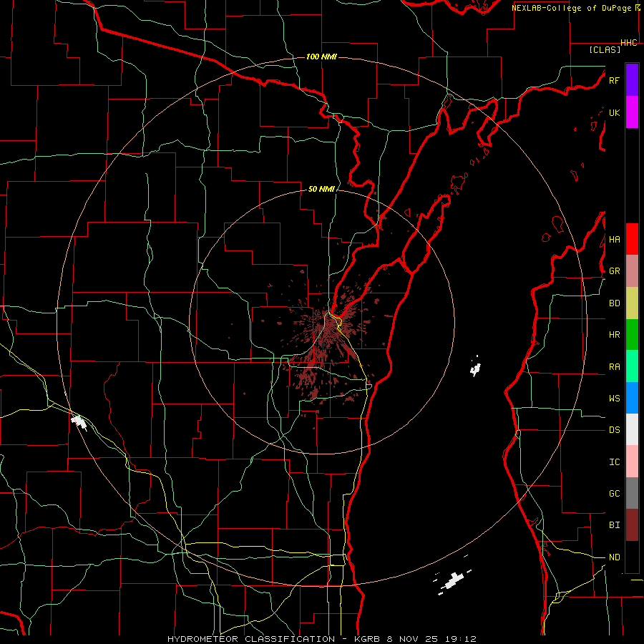Click the WS blue legend swatch
Viewport: 644px width, 644px height.
click(632, 398)
